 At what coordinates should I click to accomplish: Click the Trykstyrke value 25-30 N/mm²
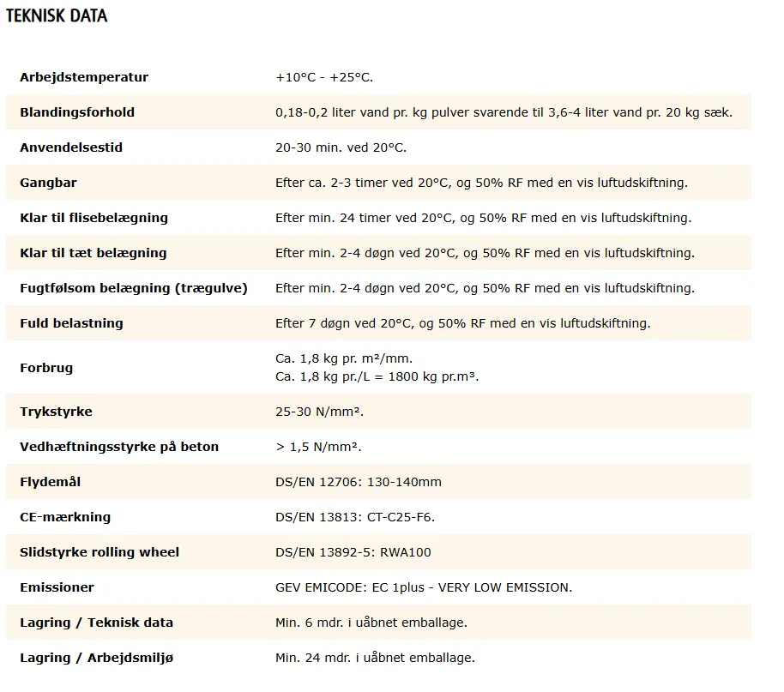click(320, 412)
